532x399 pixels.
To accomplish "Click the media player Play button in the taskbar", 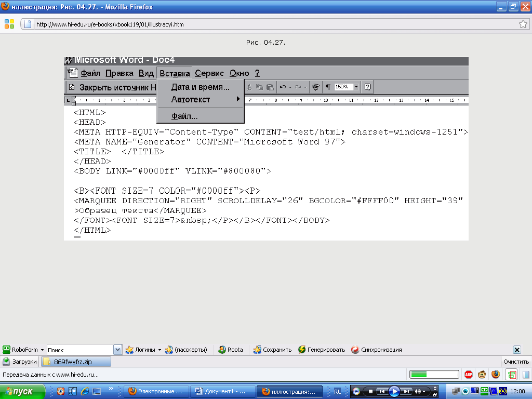I will (x=394, y=392).
